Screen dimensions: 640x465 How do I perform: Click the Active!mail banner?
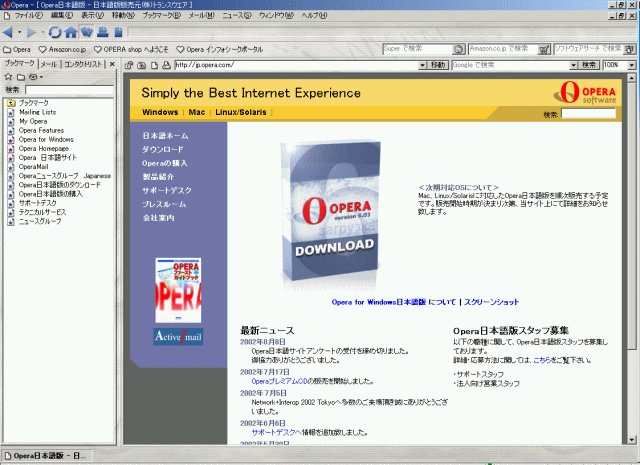(x=178, y=337)
